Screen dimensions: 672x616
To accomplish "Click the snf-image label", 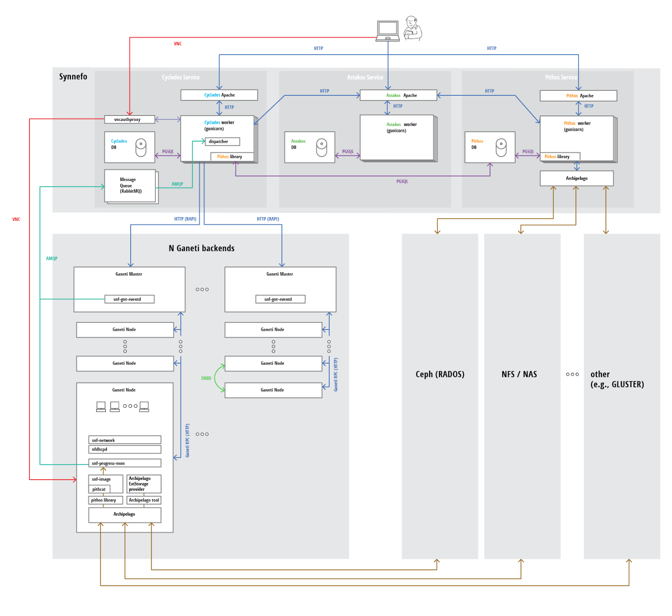I will 101,479.
